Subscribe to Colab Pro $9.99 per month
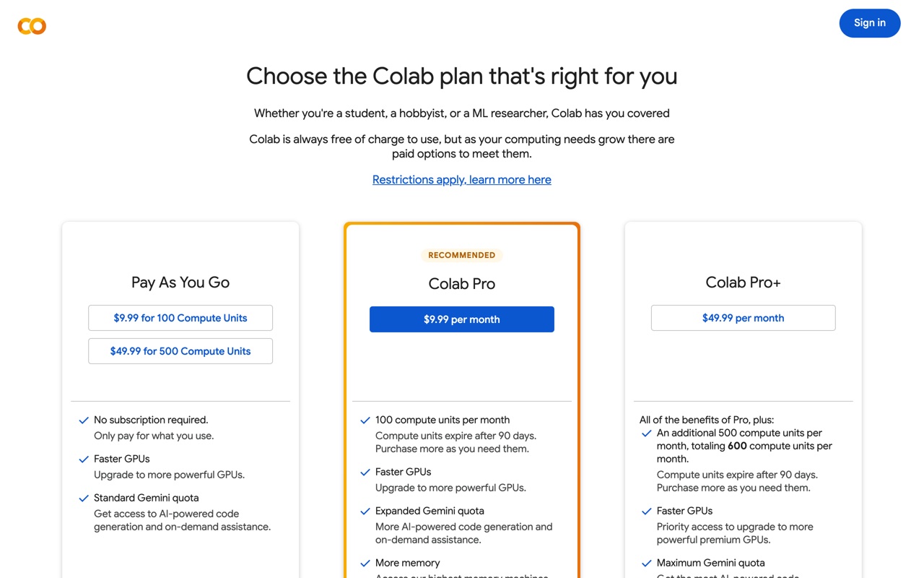This screenshot has height=578, width=924. click(462, 319)
